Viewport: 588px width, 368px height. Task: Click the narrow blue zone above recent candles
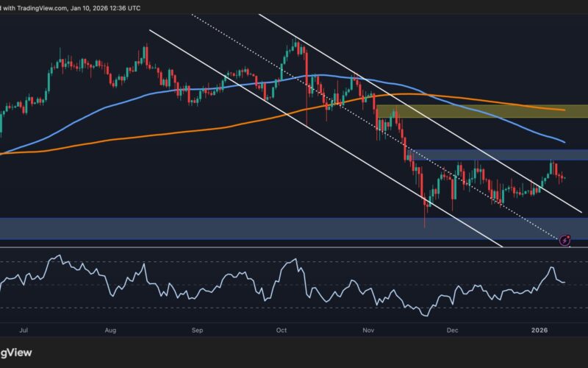tap(500, 155)
